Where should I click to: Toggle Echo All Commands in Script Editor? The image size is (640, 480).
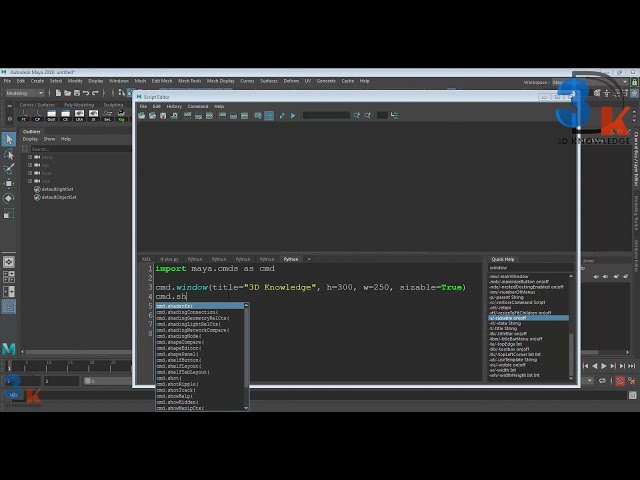pos(258,116)
